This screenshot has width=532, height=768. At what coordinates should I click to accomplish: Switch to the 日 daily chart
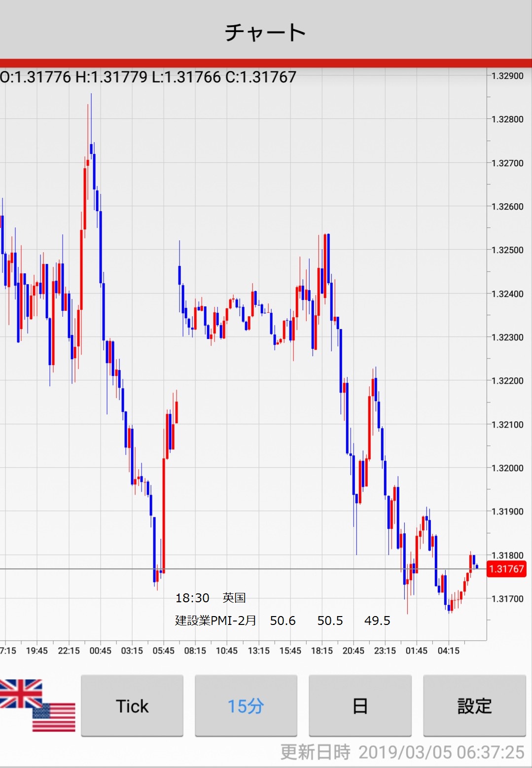click(x=360, y=706)
